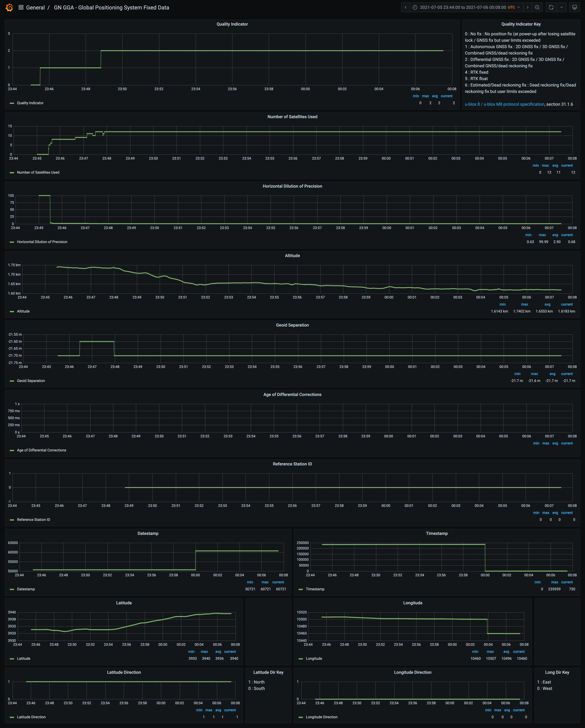
Task: Open dashboard search grid icon
Action: coord(21,7)
